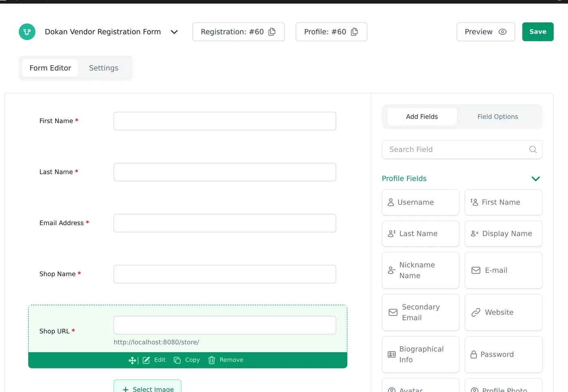
Task: Click the Last Name input in the form
Action: pos(225,172)
